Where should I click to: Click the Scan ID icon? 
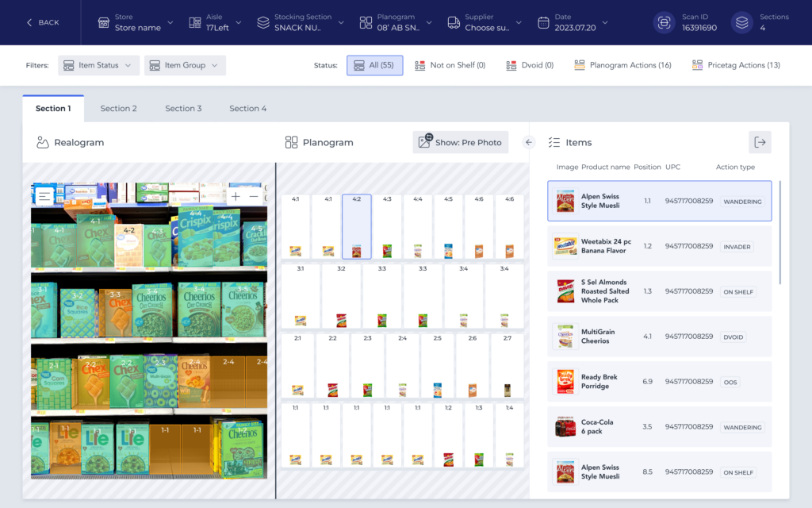(664, 22)
